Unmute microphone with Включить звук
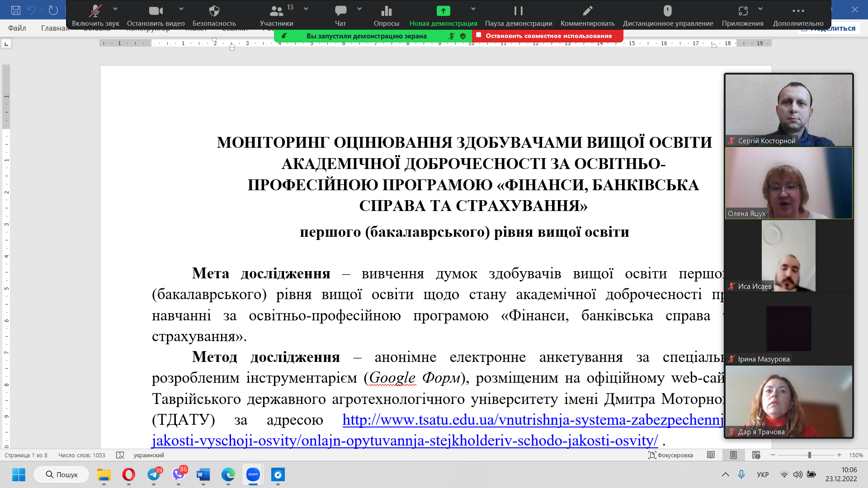This screenshot has width=868, height=488. point(95,11)
